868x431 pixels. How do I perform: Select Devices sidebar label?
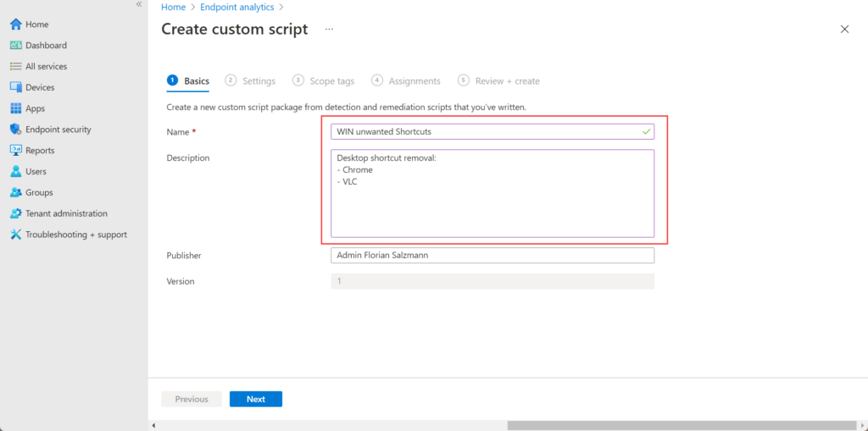tap(40, 87)
